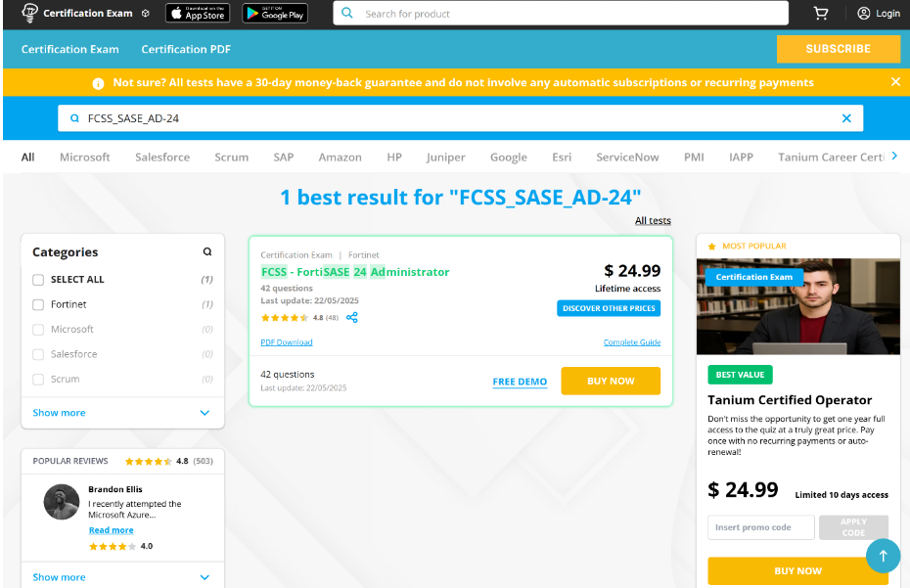Open the All tests link
Image resolution: width=910 pixels, height=588 pixels.
653,220
